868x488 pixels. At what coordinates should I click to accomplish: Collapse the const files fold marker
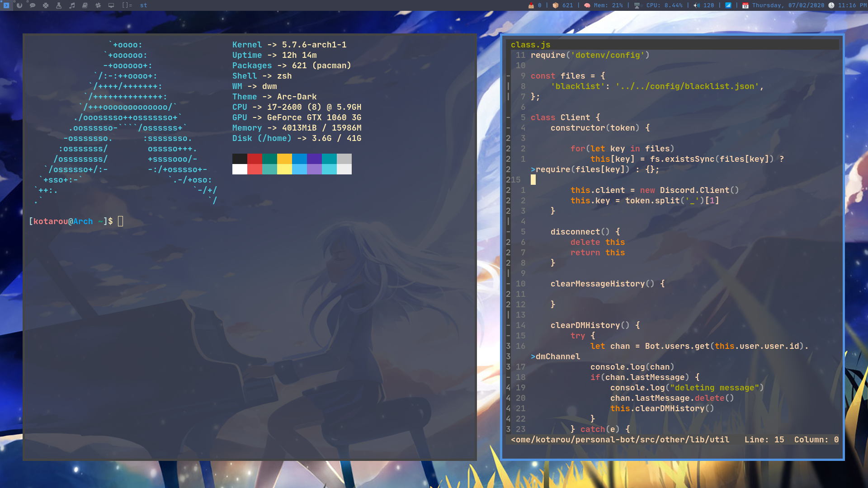pyautogui.click(x=509, y=76)
